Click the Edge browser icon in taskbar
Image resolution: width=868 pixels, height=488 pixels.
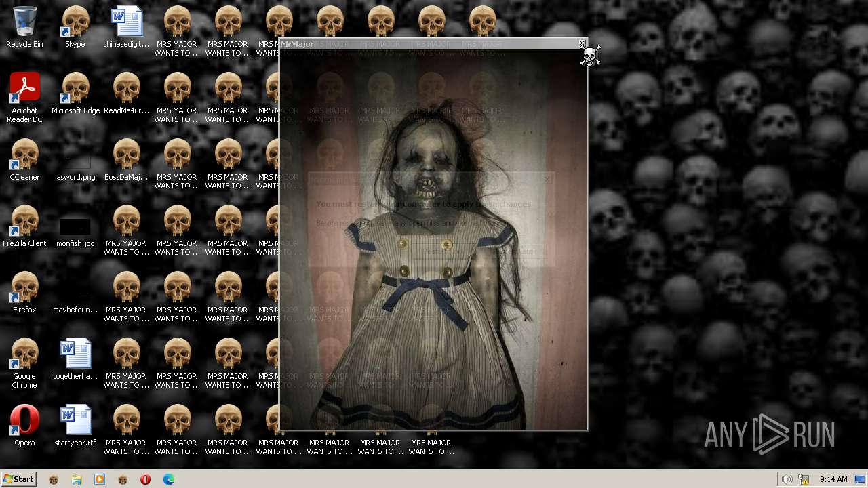(x=169, y=479)
